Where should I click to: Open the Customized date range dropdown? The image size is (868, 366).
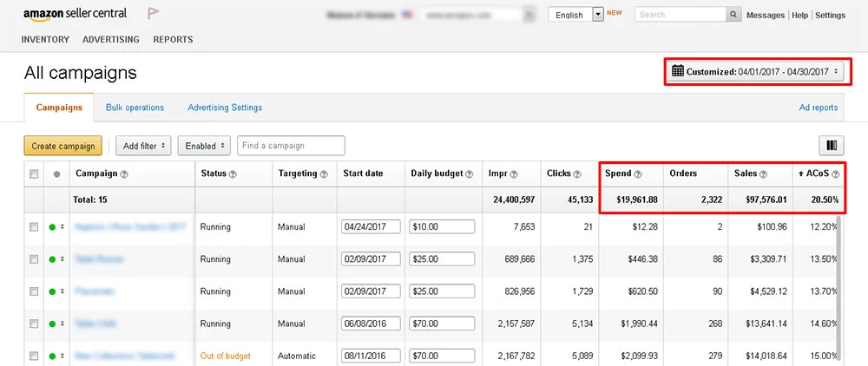757,71
